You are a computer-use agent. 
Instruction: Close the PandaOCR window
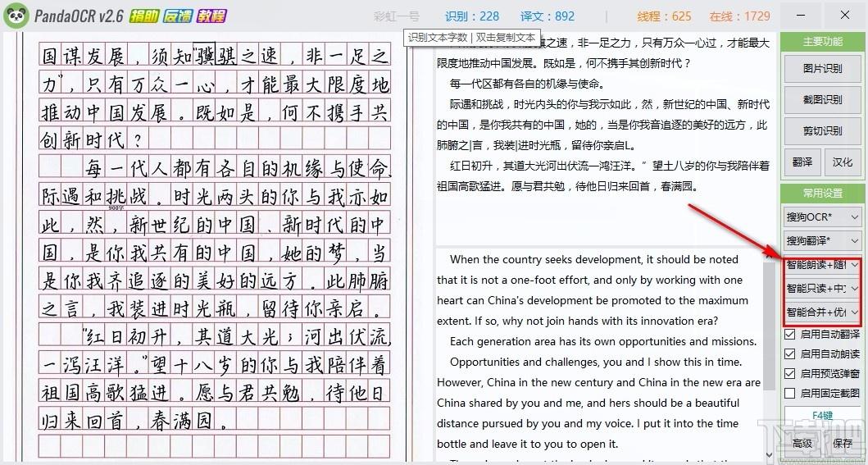pyautogui.click(x=845, y=16)
